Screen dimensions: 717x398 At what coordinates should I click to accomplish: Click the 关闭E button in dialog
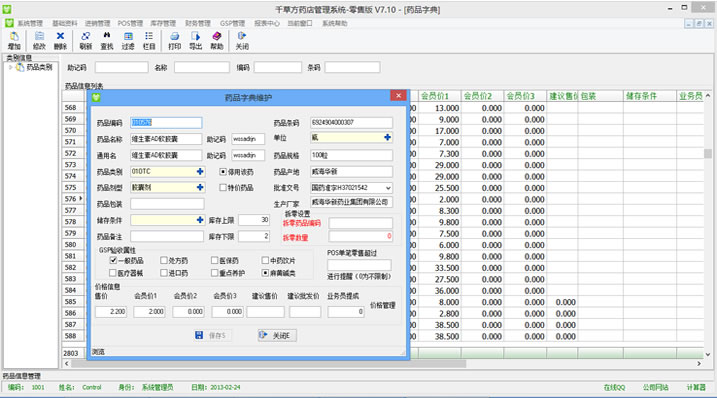(277, 335)
